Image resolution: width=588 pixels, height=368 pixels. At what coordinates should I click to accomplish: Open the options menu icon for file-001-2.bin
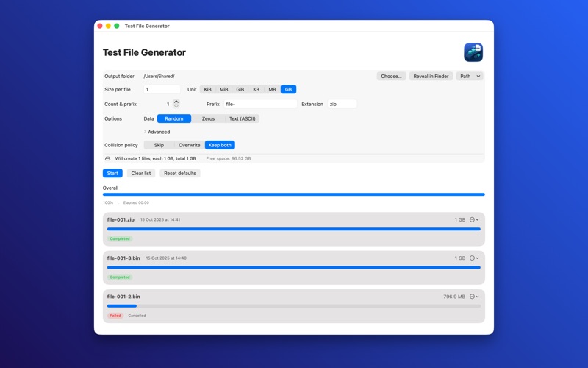pyautogui.click(x=474, y=297)
